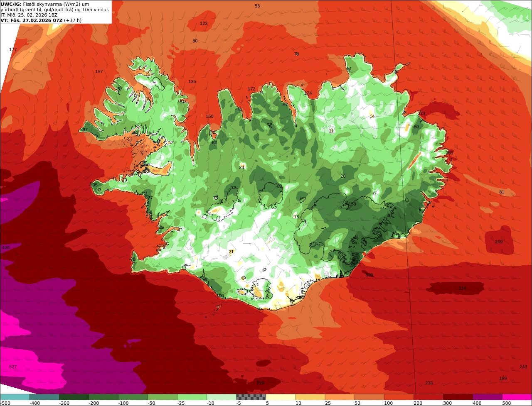This screenshot has height=406, width=532.
Task: Click the inland map value '16'
Action: (296, 217)
